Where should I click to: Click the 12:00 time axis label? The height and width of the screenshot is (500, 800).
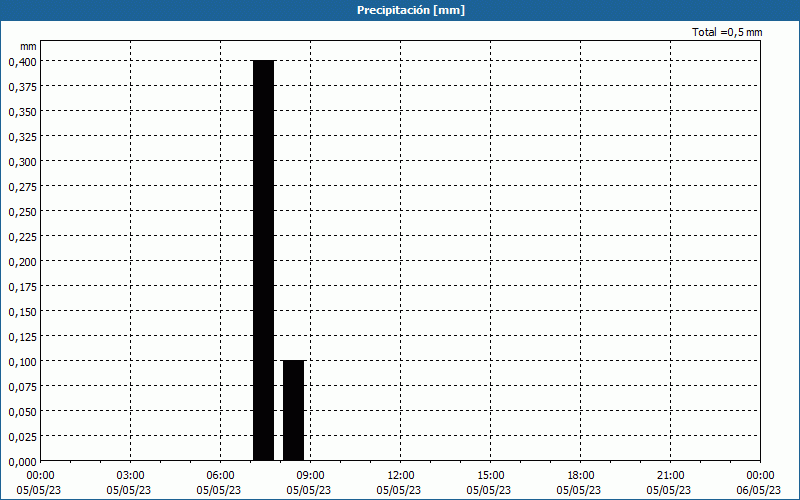pyautogui.click(x=401, y=476)
